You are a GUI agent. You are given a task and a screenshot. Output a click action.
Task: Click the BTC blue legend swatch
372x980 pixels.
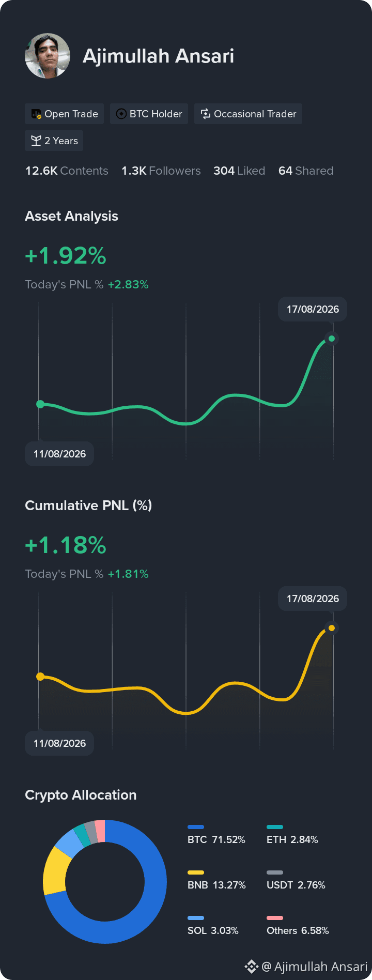point(196,827)
